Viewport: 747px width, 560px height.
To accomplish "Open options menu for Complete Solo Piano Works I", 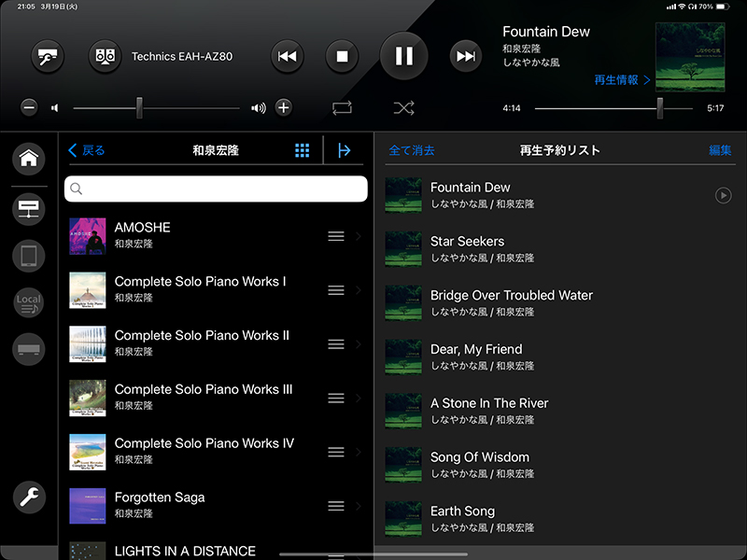I will [336, 290].
